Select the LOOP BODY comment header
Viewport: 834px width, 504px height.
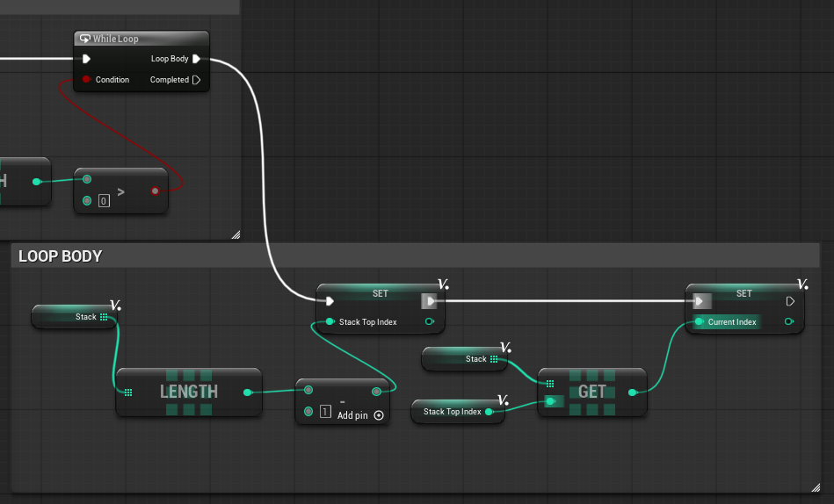pyautogui.click(x=415, y=256)
